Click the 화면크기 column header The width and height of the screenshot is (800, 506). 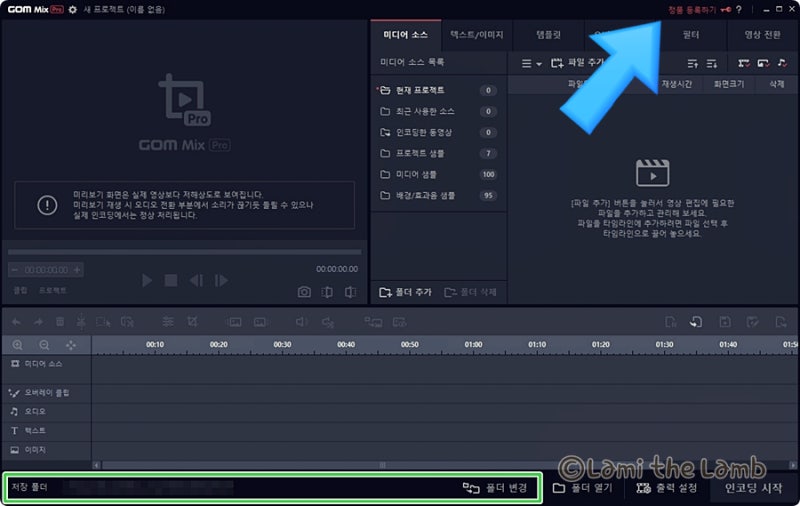(x=729, y=84)
